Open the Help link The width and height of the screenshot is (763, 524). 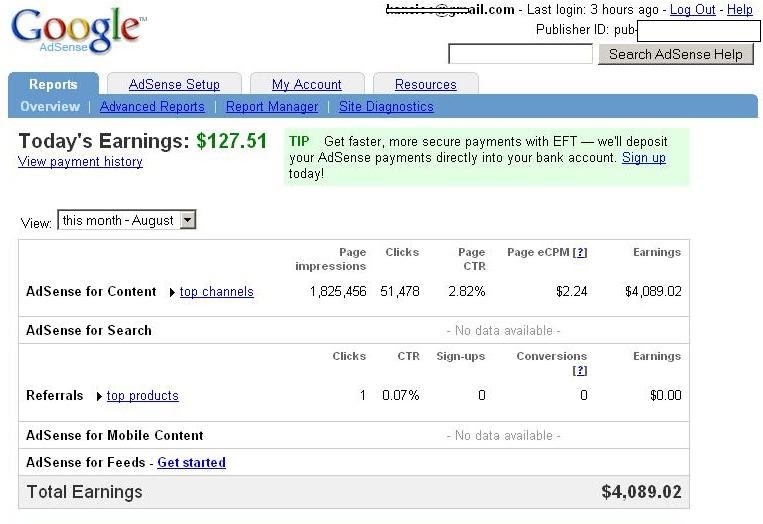point(740,9)
